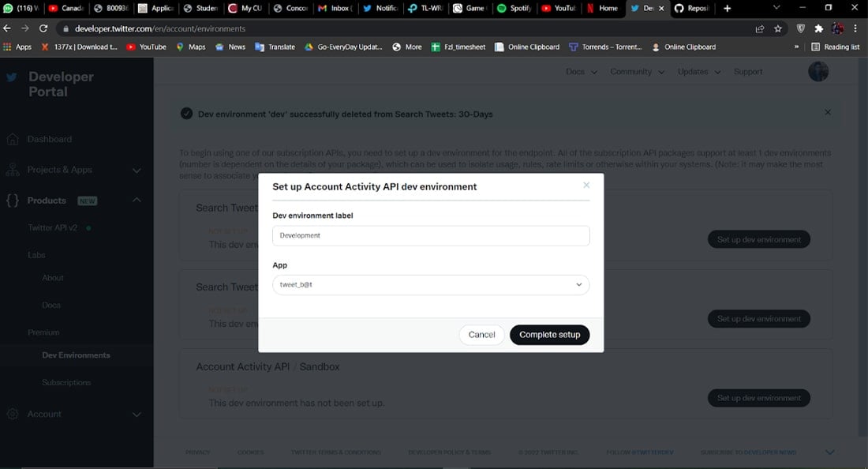Open Subscriptions in sidebar
868x469 pixels.
pos(66,383)
